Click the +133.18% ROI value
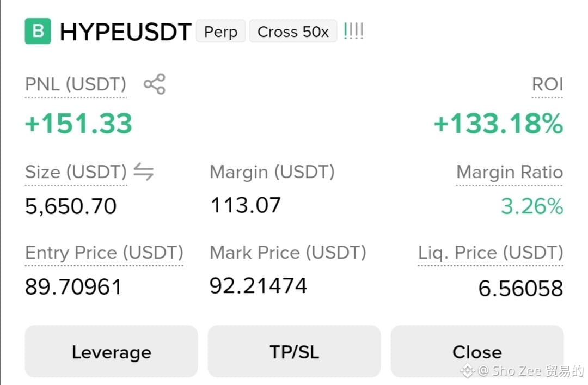Screen dimensions: 588x385 pos(498,124)
